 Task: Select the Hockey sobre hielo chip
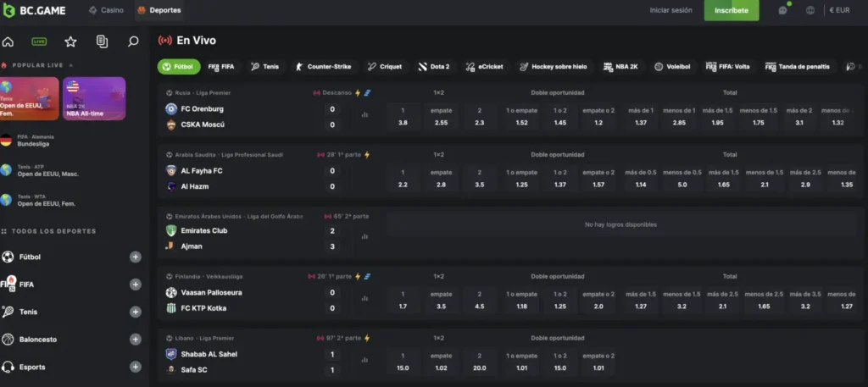coord(553,67)
